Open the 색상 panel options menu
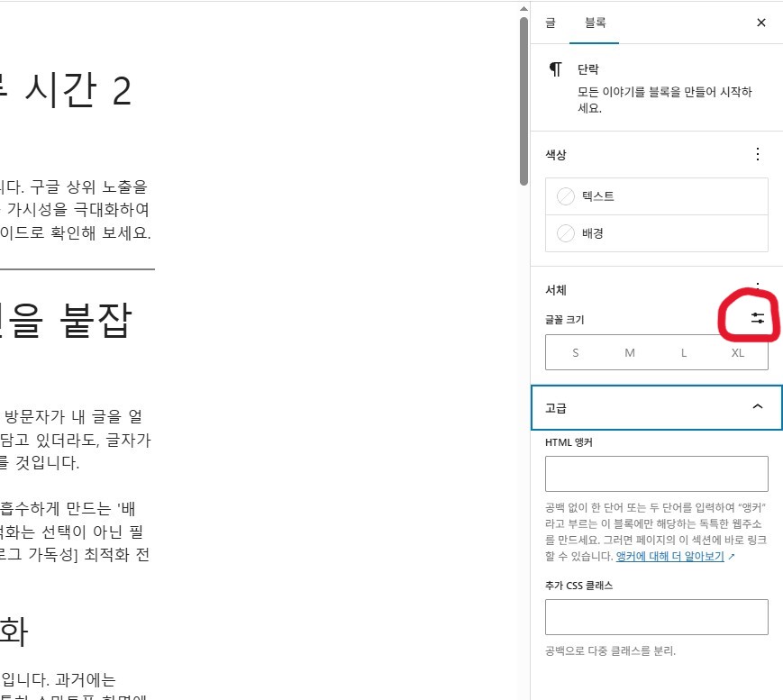 758,154
